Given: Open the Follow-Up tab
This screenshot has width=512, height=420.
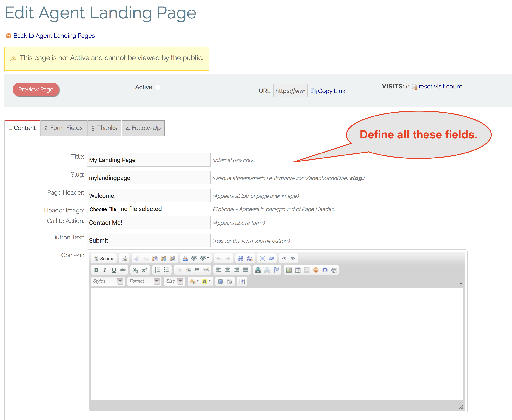Looking at the screenshot, I should coord(143,128).
